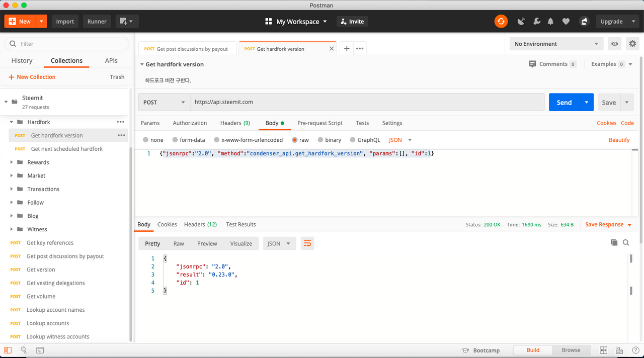Close the Get hardfork version tab
Image resolution: width=644 pixels, height=358 pixels.
click(332, 49)
